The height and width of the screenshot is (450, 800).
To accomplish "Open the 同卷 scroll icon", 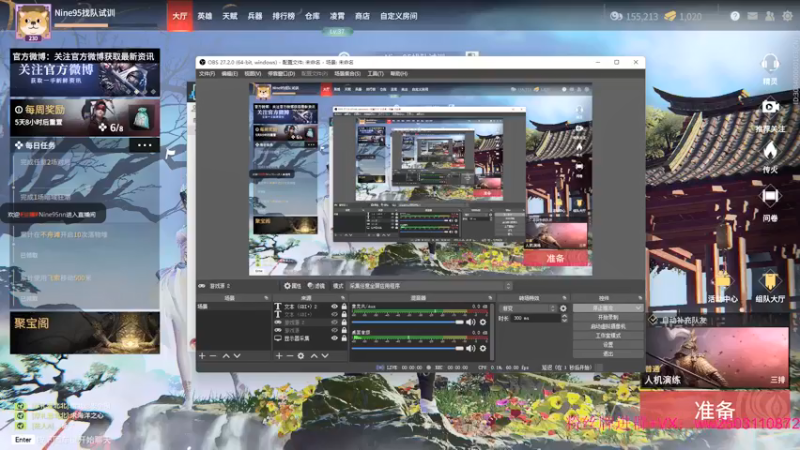I will 770,196.
